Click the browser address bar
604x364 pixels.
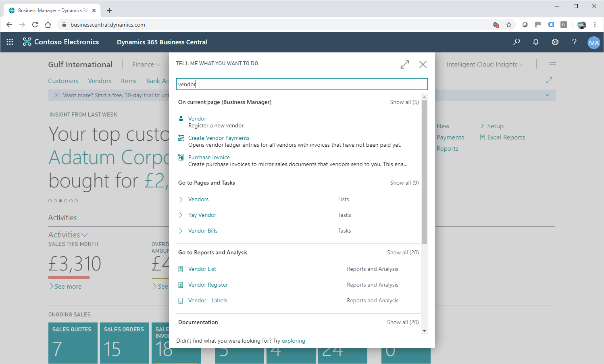(274, 25)
